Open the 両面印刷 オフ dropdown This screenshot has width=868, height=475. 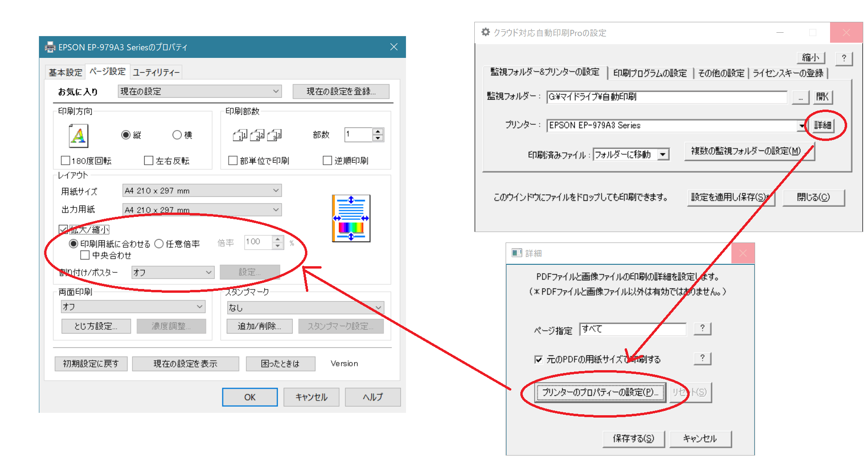(133, 307)
